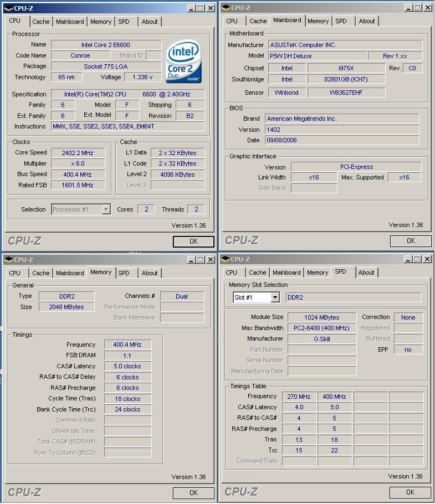
Task: Click OK in the Mainboard tab window
Action: [x=411, y=241]
